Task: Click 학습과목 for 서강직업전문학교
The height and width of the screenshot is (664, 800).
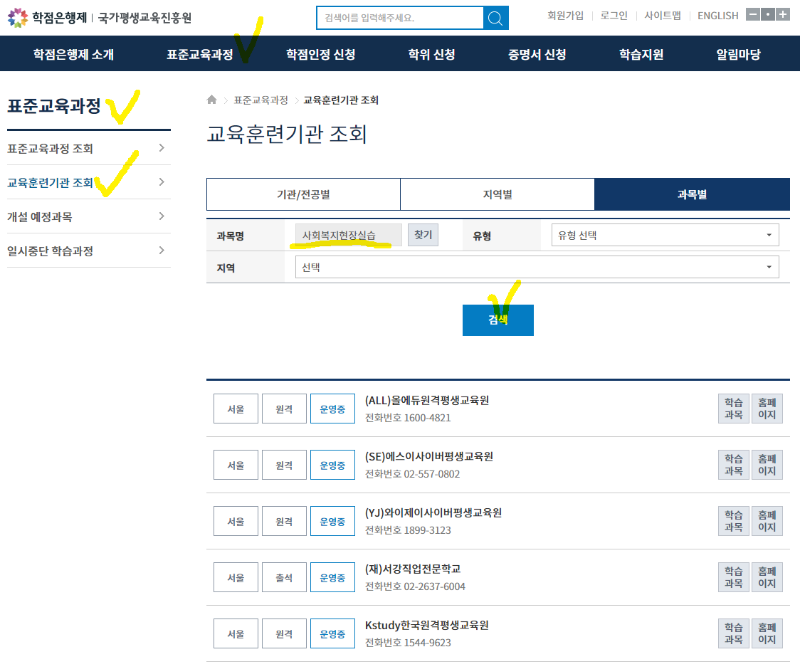Action: (733, 576)
